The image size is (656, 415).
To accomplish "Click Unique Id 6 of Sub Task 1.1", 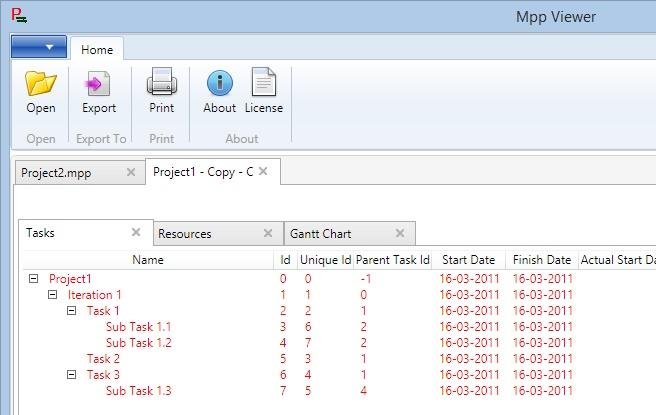I will 308,327.
